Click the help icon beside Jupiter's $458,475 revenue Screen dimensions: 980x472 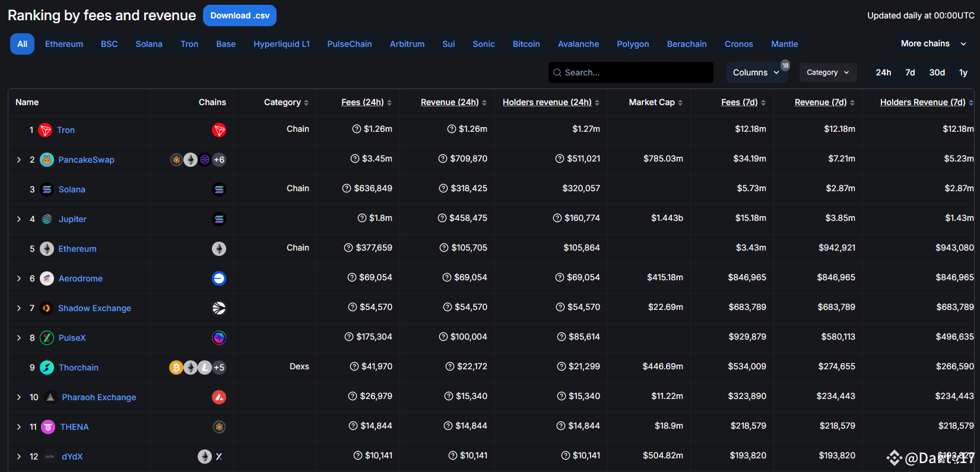[x=442, y=218]
